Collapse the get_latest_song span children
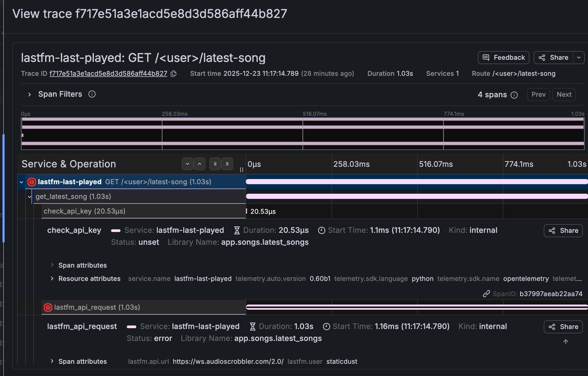This screenshot has width=588, height=376. point(30,197)
